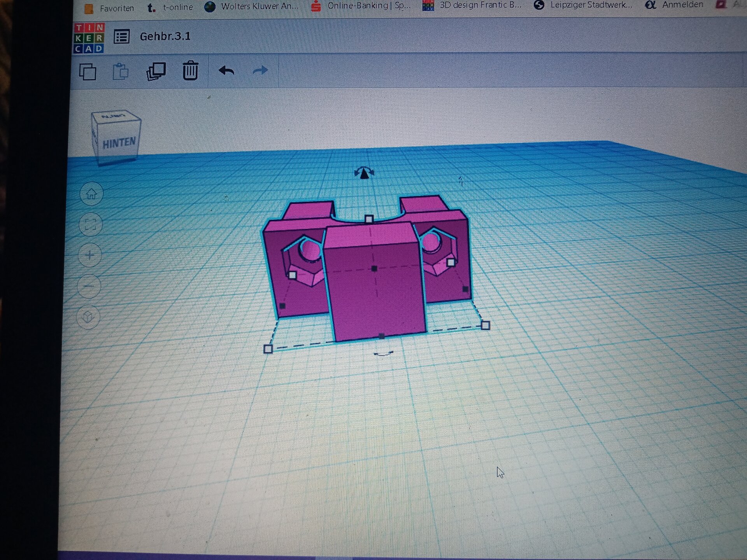
Task: Click the Tinkercad logo
Action: point(89,38)
